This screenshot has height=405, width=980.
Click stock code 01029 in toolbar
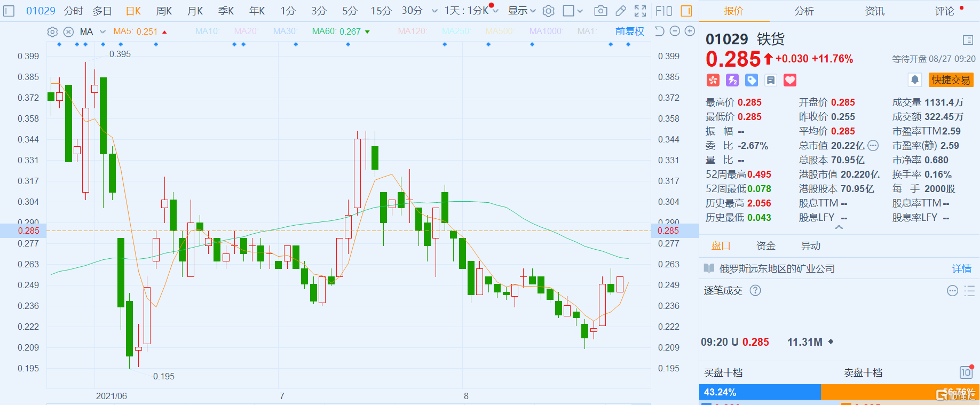(41, 11)
